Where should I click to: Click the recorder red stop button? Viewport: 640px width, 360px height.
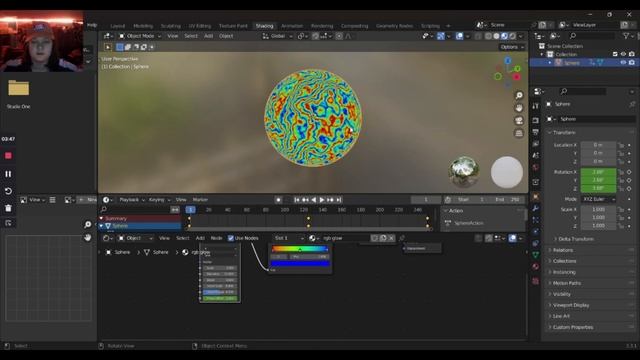(x=8, y=156)
